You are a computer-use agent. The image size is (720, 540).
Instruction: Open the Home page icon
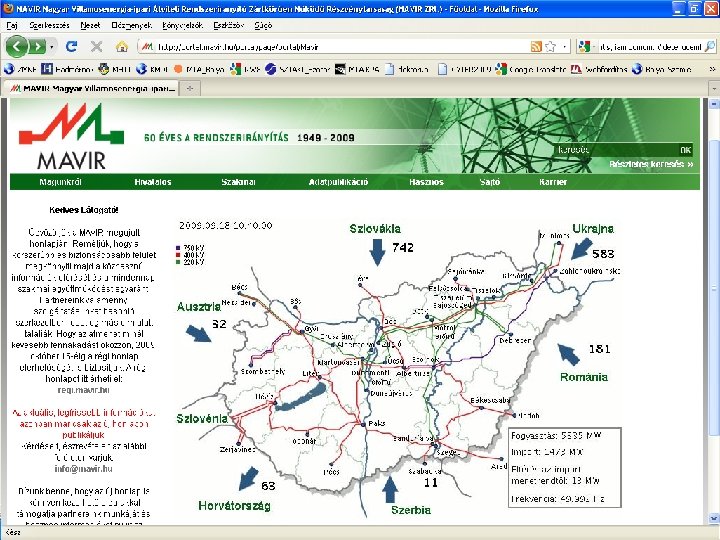click(x=122, y=46)
